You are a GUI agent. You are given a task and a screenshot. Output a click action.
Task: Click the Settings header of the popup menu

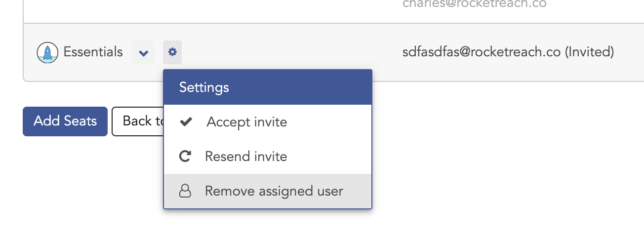click(x=268, y=87)
